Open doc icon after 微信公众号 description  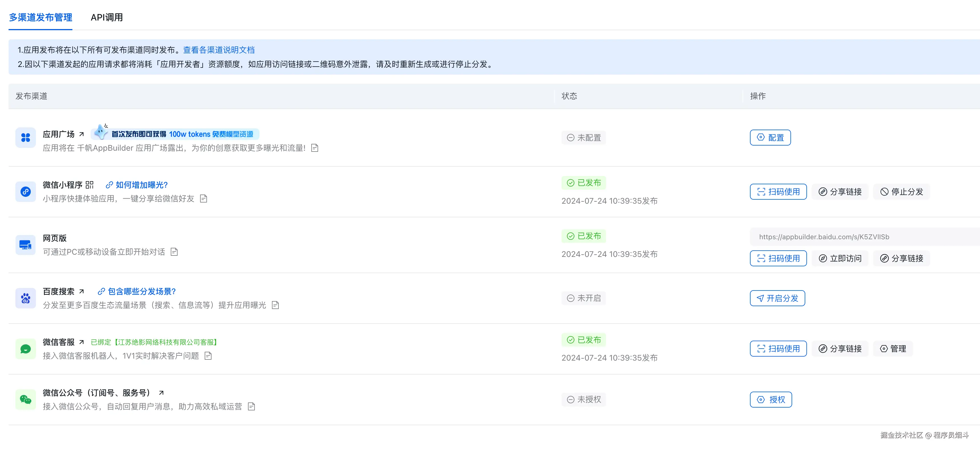251,407
